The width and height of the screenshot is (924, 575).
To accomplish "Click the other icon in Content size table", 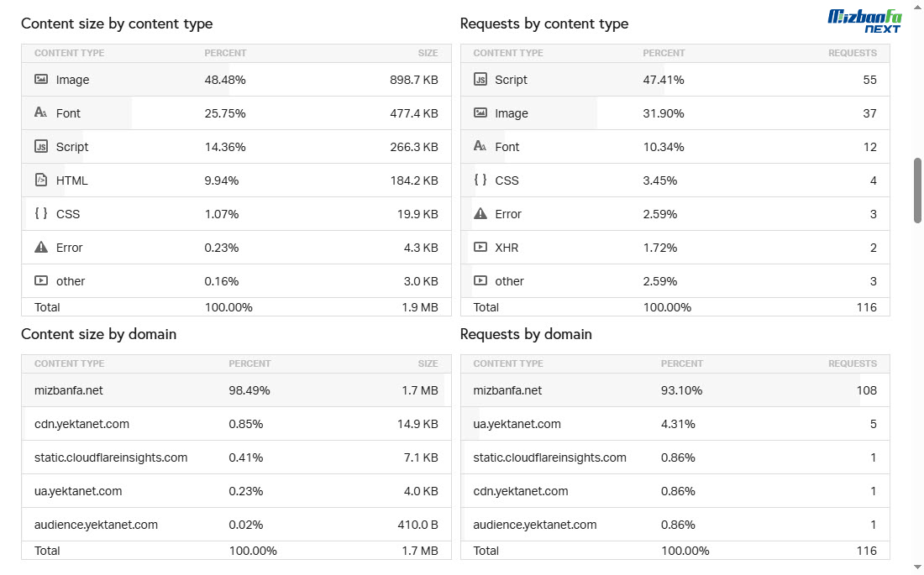I will coord(40,280).
